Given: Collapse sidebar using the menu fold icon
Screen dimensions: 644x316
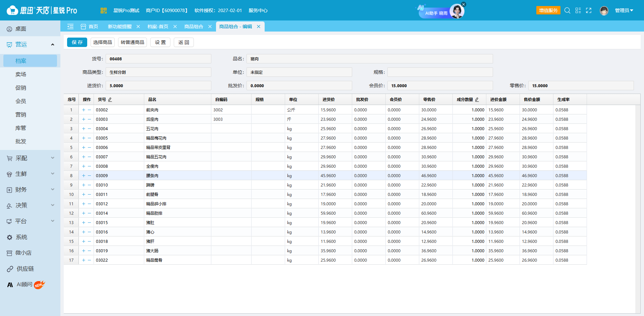Looking at the screenshot, I should [70, 27].
